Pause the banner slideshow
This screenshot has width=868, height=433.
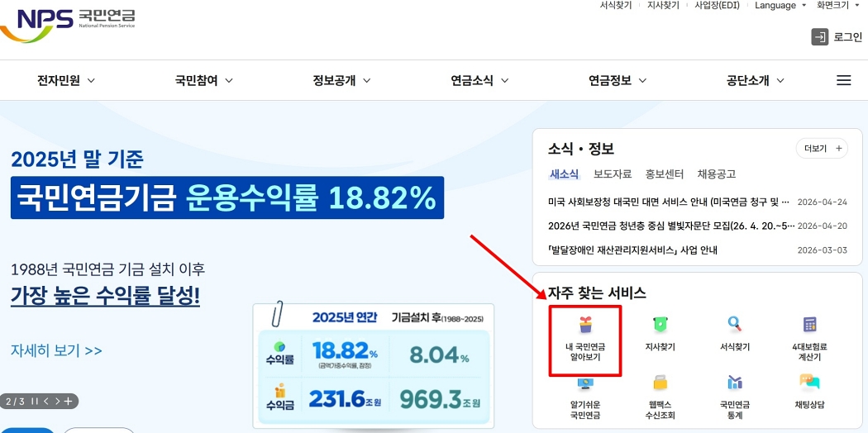(35, 402)
